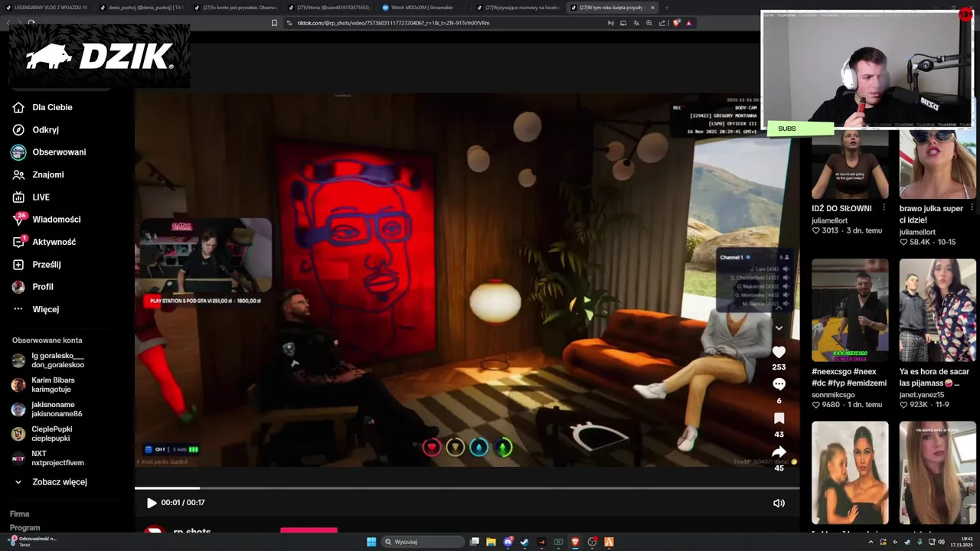The width and height of the screenshot is (980, 551).
Task: Open File Explorer from taskbar
Action: pos(491,542)
